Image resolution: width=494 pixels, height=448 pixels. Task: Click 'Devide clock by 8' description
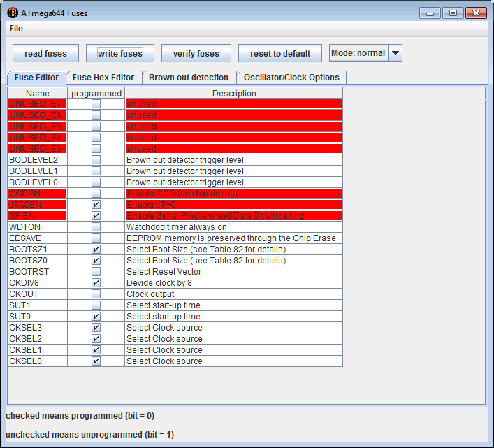234,283
